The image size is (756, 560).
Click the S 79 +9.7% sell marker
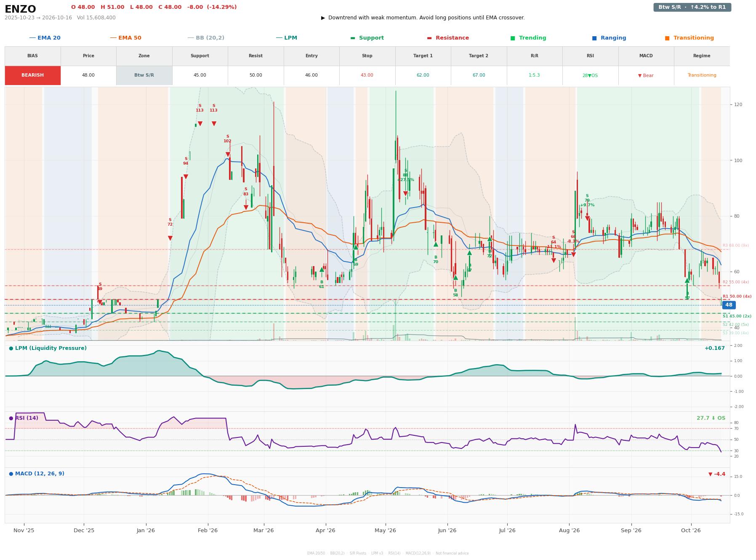click(587, 219)
